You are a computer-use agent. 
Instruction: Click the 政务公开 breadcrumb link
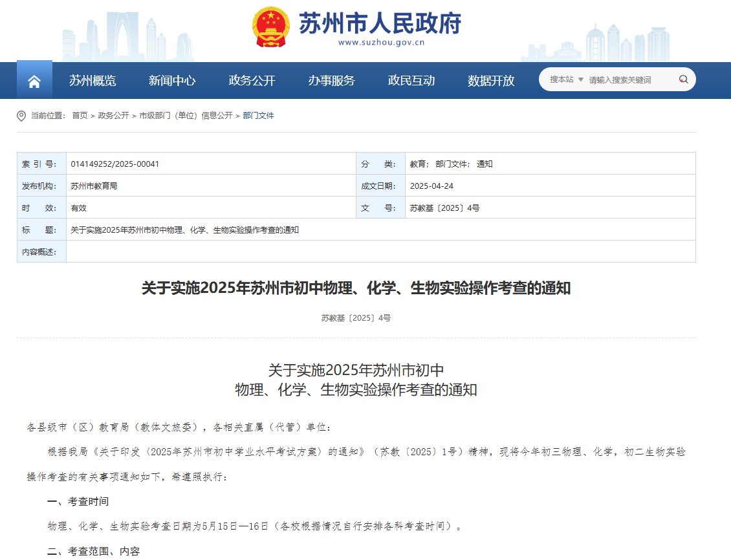point(113,116)
